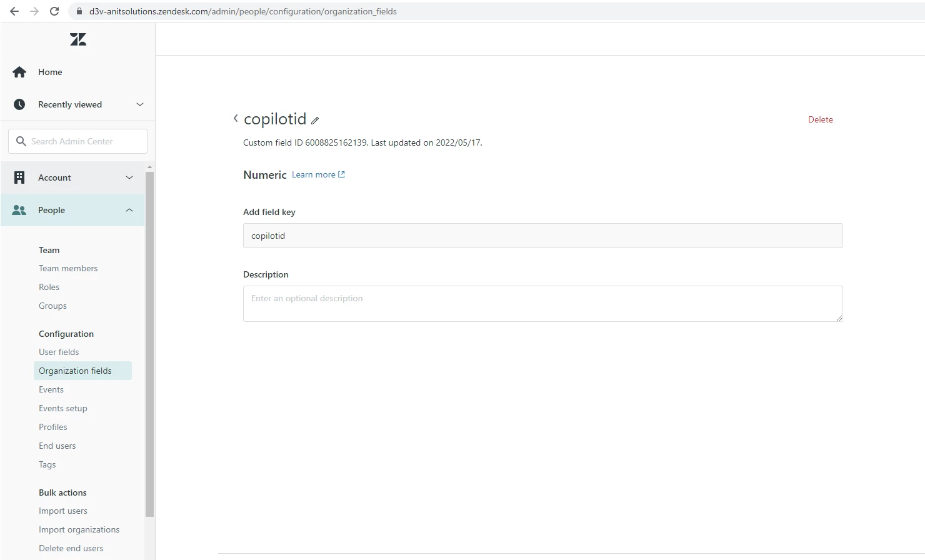Screen dimensions: 925x560
Task: Open Home in the sidebar
Action: click(x=50, y=72)
